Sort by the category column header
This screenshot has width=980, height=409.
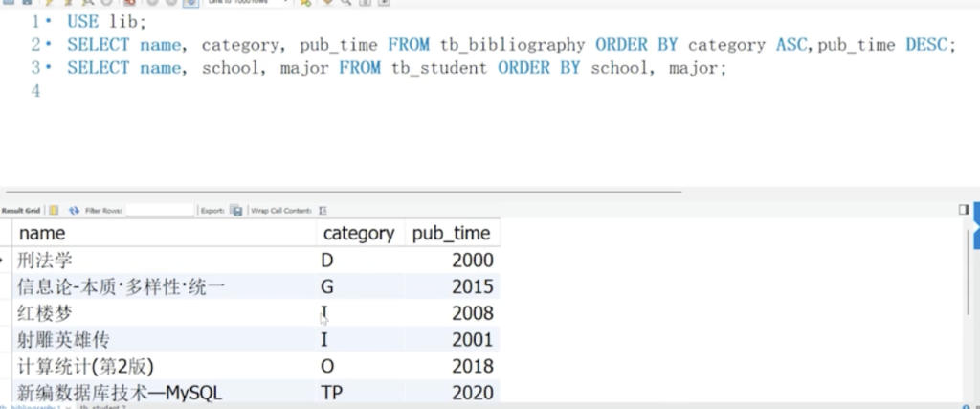tap(358, 233)
